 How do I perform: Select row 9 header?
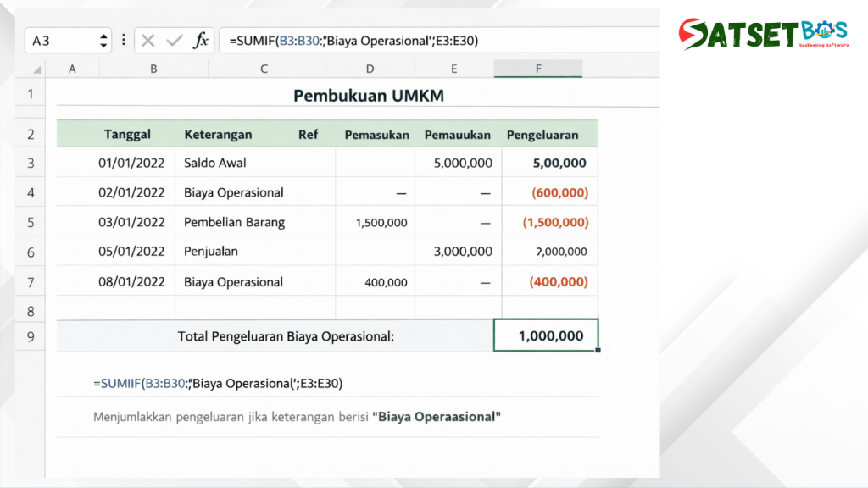[31, 336]
